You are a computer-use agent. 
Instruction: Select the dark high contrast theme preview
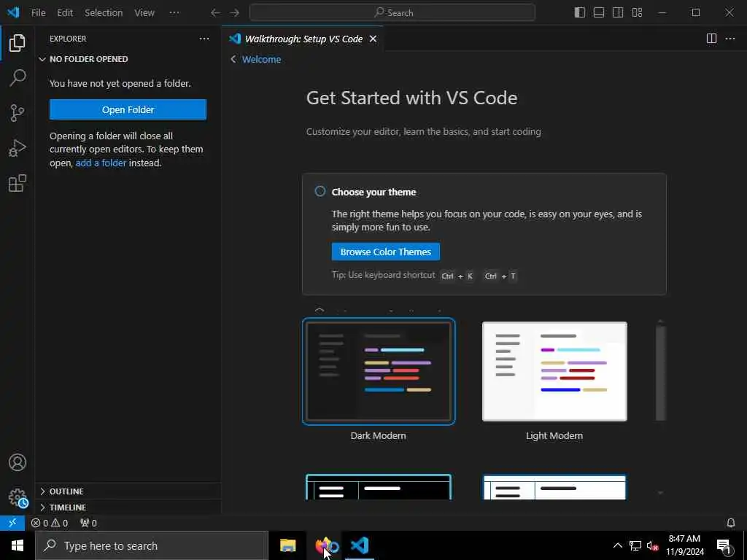[379, 486]
